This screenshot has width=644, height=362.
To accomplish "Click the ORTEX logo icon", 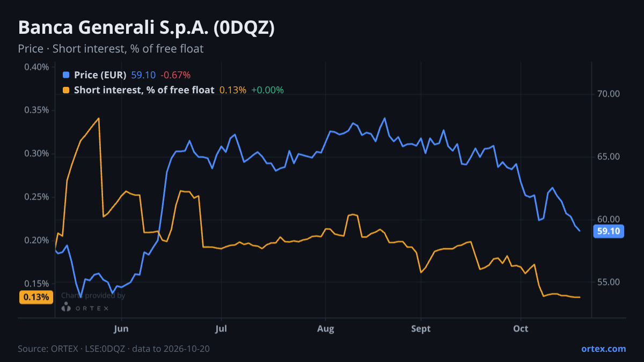I will pyautogui.click(x=66, y=307).
